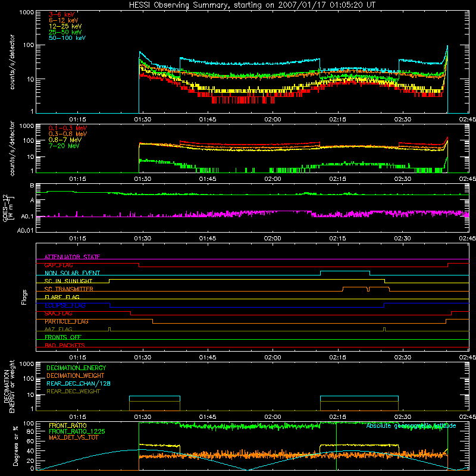Choose the DECIMATION_ENERGY legend label
The image size is (476, 476).
click(76, 368)
